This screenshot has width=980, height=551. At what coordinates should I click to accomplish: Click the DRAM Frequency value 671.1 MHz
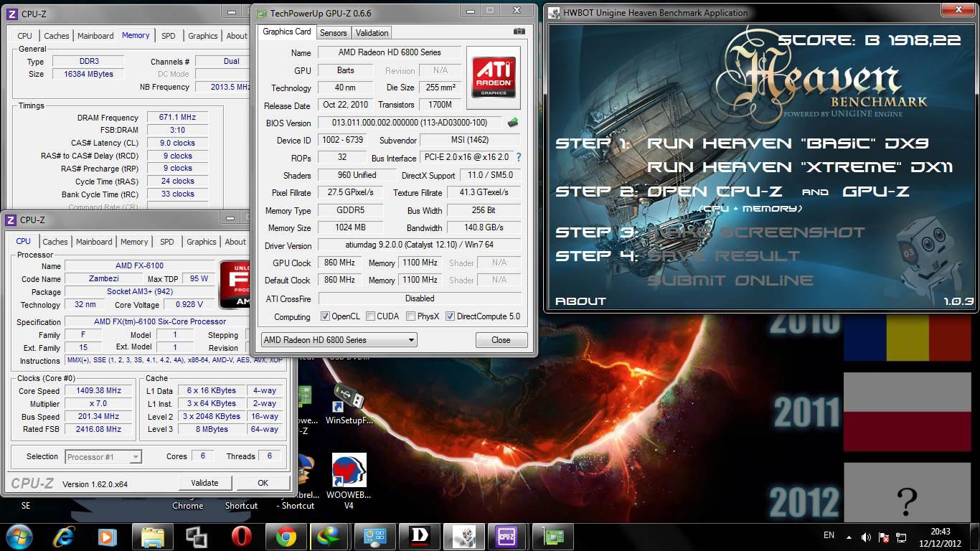pos(177,118)
